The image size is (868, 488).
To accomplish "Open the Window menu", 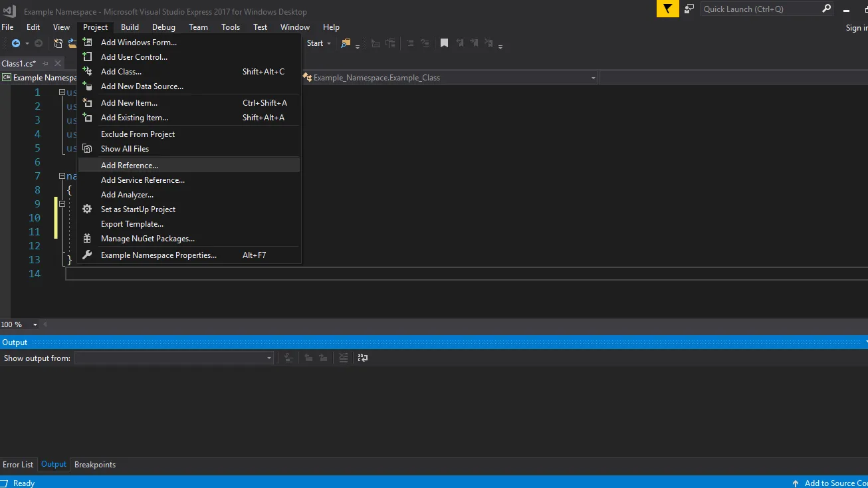I will tap(295, 27).
